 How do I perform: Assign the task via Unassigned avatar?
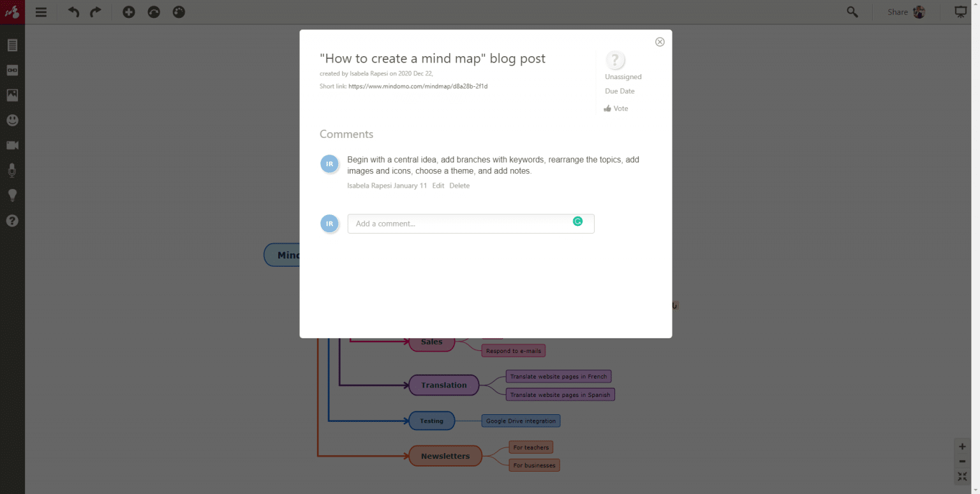pos(615,60)
